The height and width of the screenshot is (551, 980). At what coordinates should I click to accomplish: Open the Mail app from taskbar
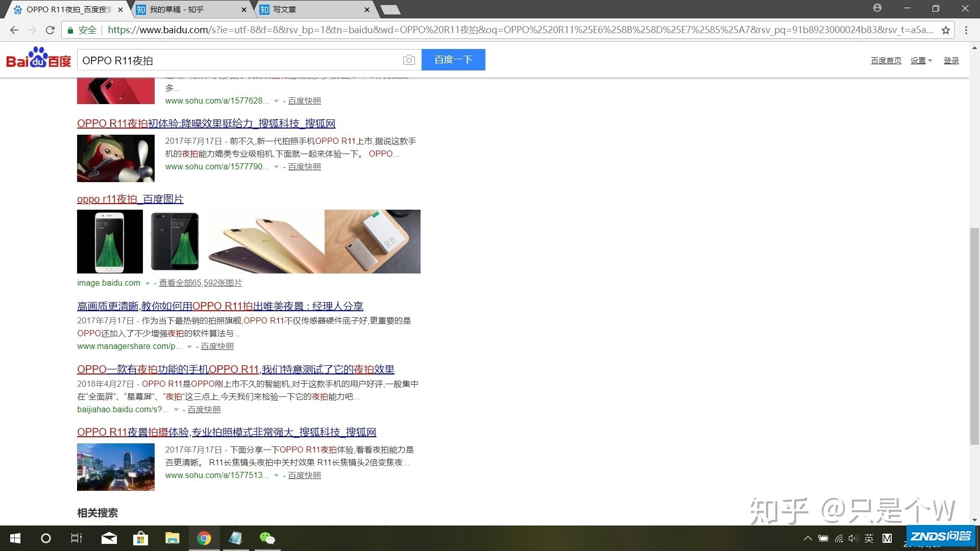(x=109, y=538)
